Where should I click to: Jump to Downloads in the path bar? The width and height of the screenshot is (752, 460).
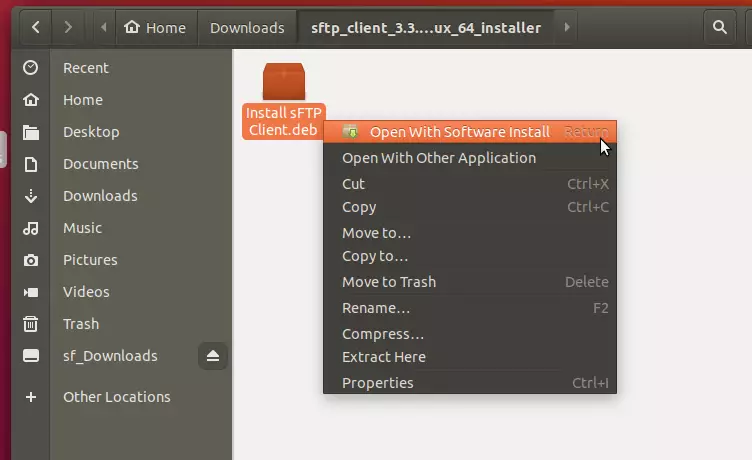click(247, 27)
